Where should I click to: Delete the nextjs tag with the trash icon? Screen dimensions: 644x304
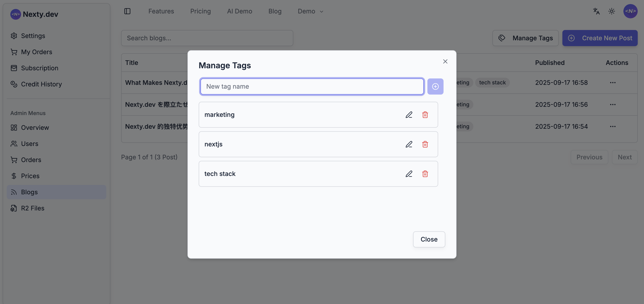(425, 144)
